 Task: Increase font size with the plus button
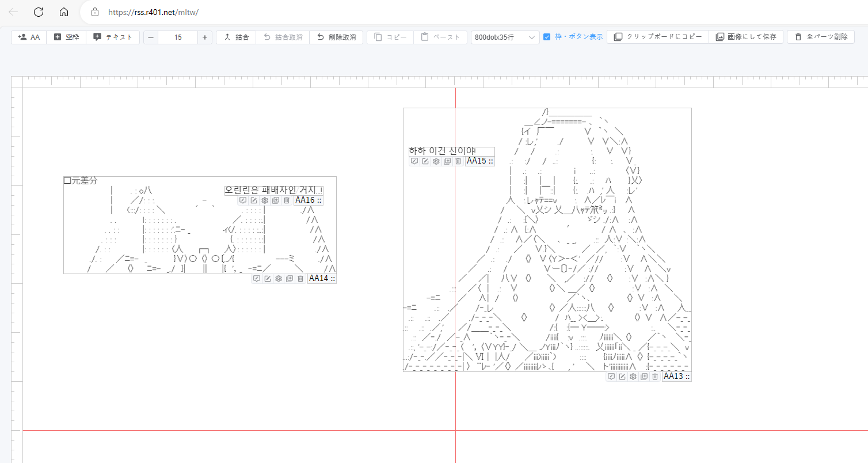pyautogui.click(x=205, y=37)
